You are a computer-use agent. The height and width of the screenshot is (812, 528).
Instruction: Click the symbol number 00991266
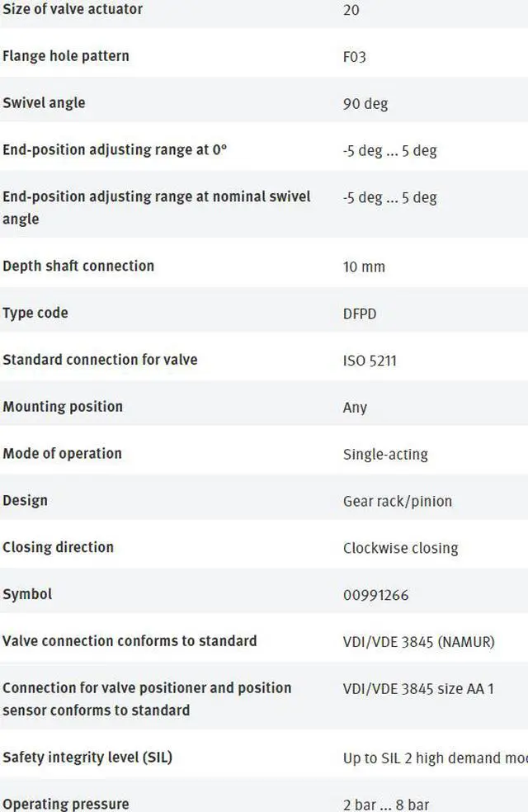pos(376,595)
